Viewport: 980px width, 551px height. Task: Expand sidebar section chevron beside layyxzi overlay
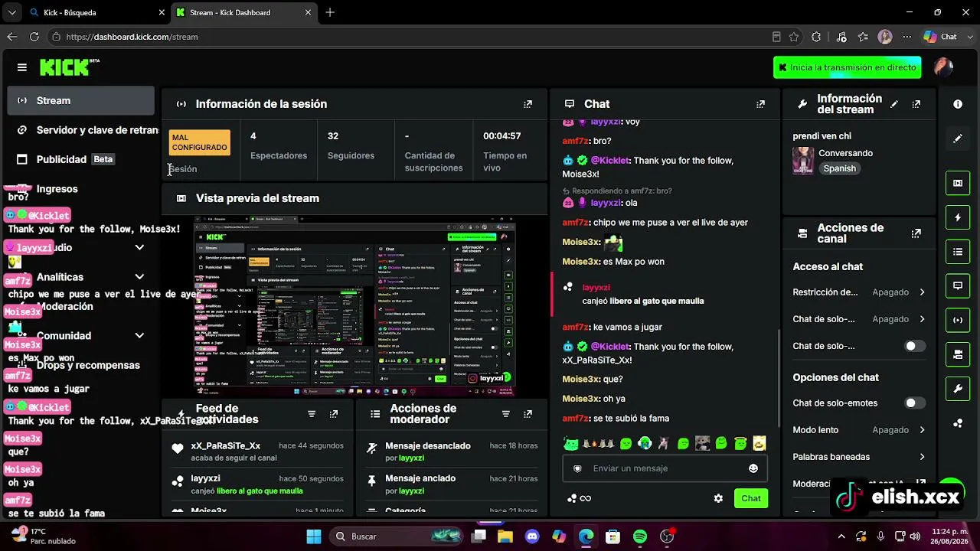[139, 247]
